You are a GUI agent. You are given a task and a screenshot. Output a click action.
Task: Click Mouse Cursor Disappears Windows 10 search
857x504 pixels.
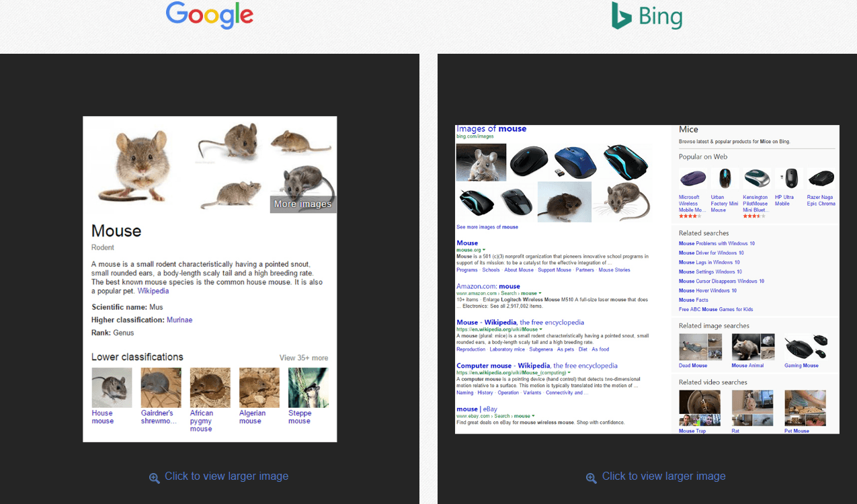click(721, 281)
